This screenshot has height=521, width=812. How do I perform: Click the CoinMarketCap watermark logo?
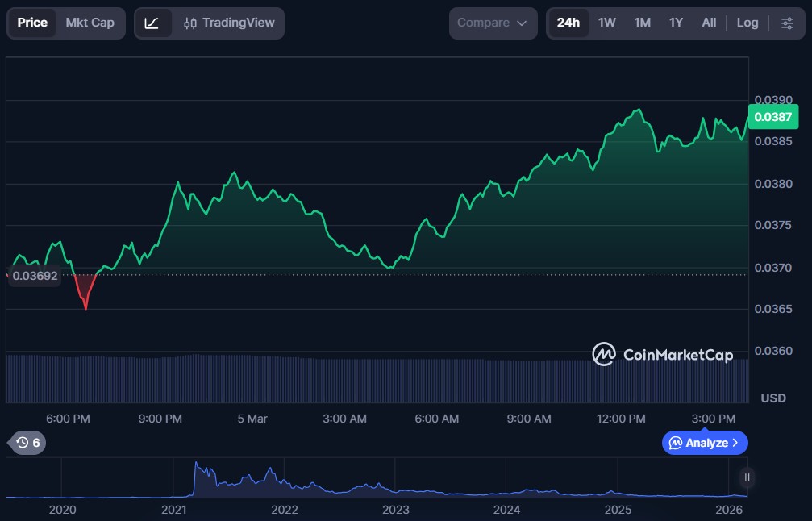[x=662, y=354]
